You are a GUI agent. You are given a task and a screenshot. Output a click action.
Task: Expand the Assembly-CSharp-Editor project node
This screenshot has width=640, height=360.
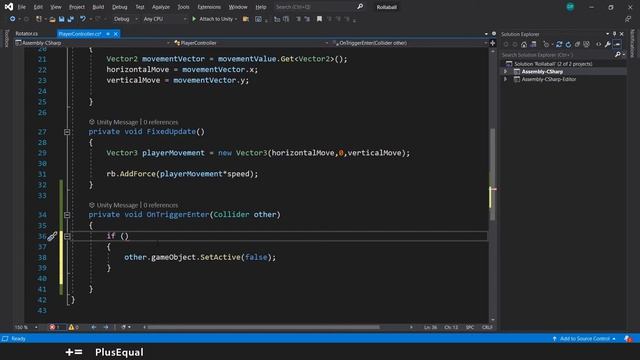coord(505,79)
